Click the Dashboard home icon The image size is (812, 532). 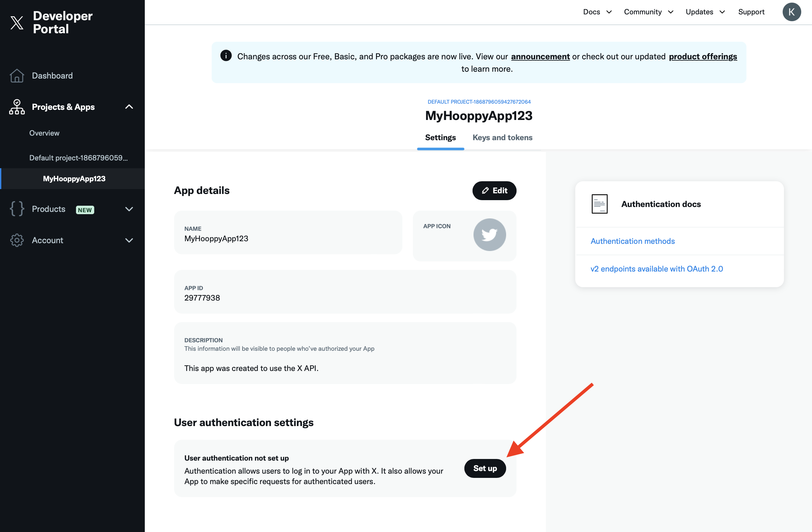pyautogui.click(x=17, y=76)
